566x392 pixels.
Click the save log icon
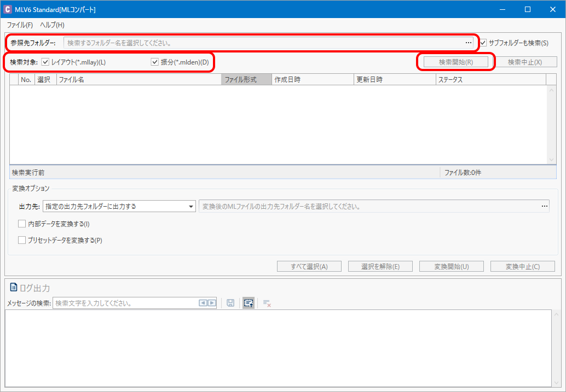[230, 303]
